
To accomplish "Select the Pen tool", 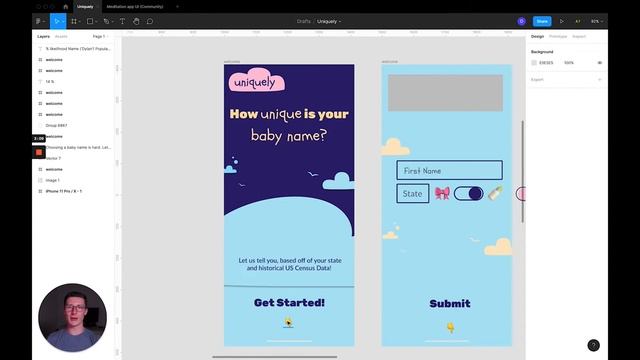I will [x=106, y=21].
